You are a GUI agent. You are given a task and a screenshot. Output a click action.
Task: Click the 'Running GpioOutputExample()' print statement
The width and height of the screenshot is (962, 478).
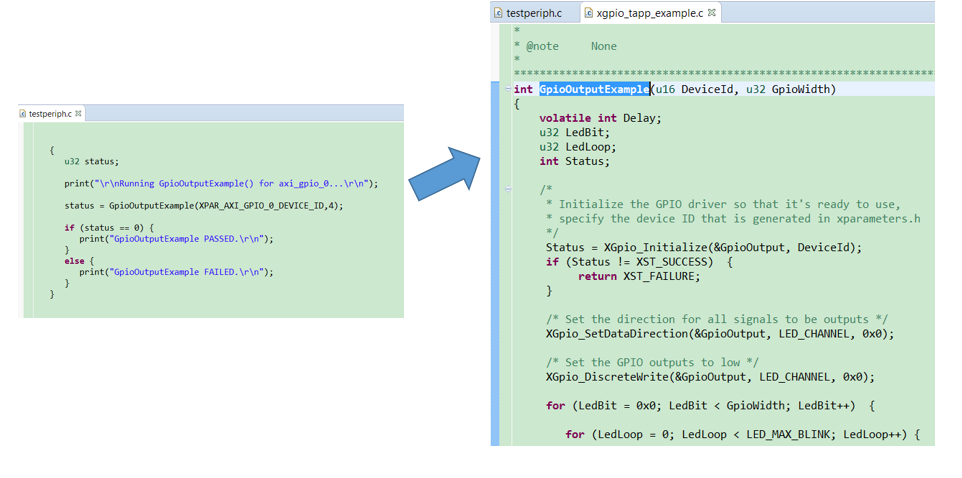tap(221, 183)
